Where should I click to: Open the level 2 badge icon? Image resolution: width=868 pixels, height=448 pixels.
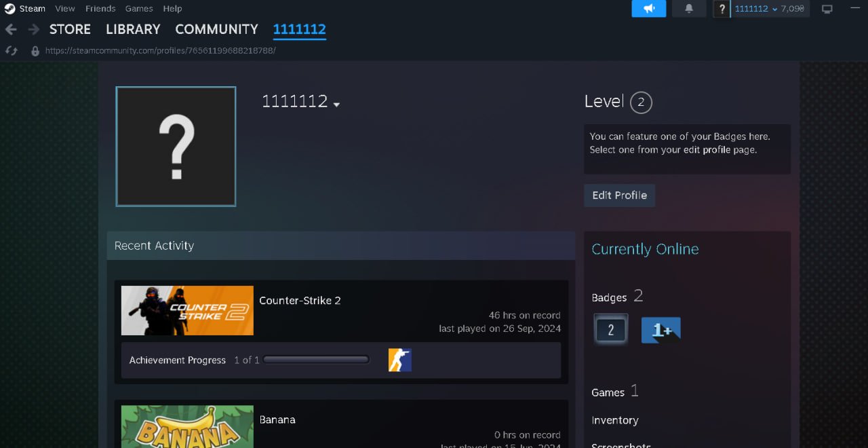tap(610, 330)
